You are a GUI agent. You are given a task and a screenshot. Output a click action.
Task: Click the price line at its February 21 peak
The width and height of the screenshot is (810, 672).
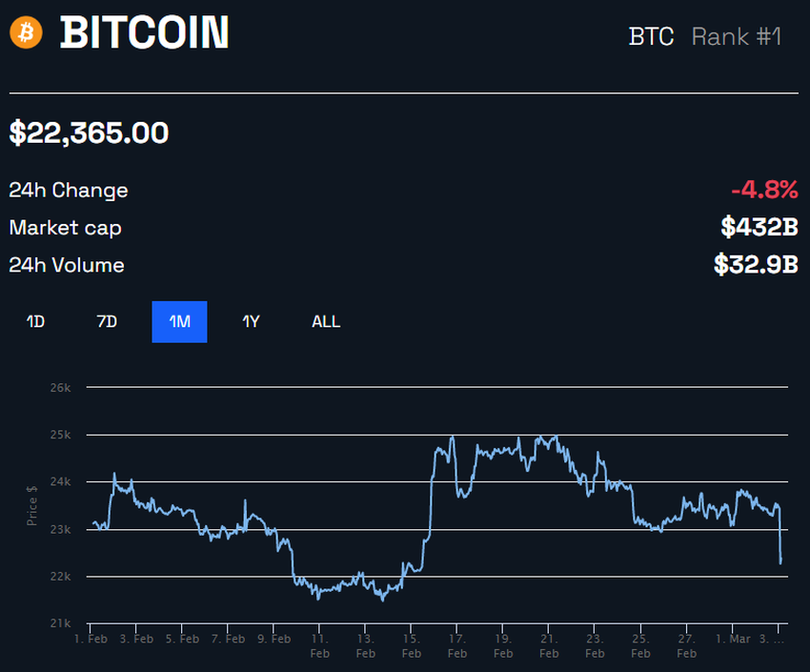coord(548,437)
